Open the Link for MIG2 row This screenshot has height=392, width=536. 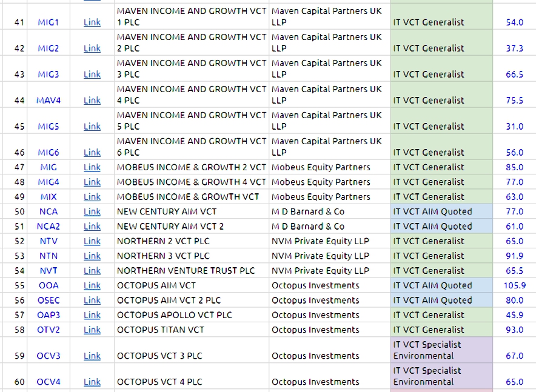point(92,48)
